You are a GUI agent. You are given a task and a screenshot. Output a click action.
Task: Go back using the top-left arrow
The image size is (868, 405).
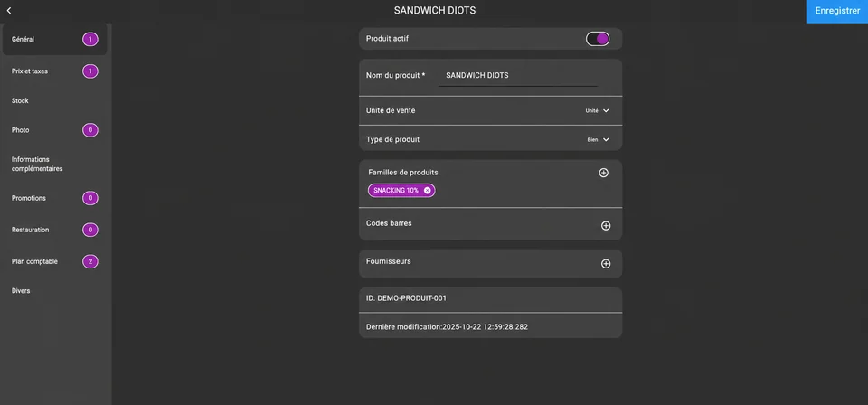[9, 11]
